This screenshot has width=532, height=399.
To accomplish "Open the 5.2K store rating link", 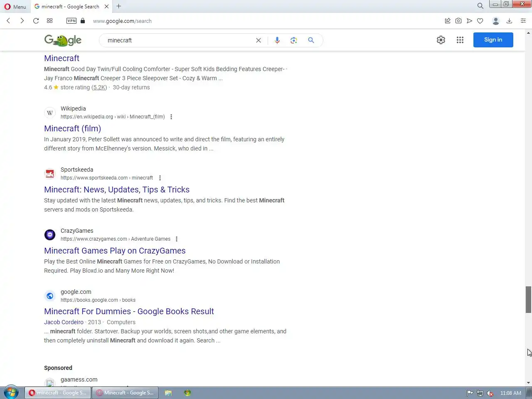I will tap(99, 87).
